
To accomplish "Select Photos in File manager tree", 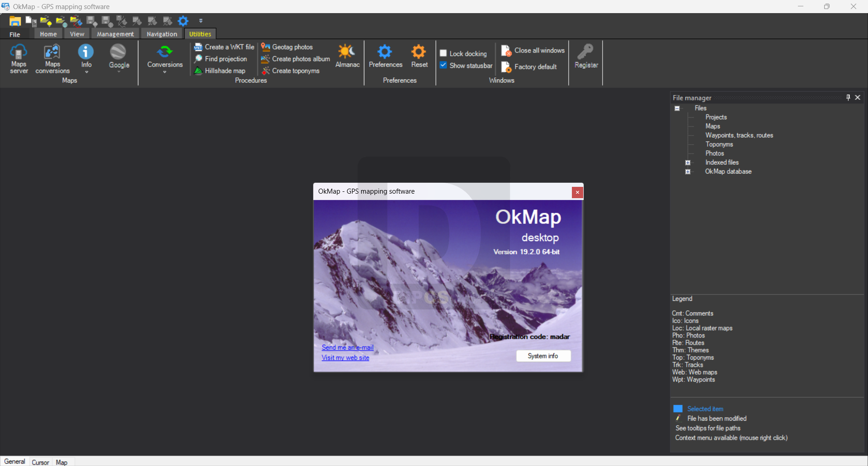I will pyautogui.click(x=715, y=153).
